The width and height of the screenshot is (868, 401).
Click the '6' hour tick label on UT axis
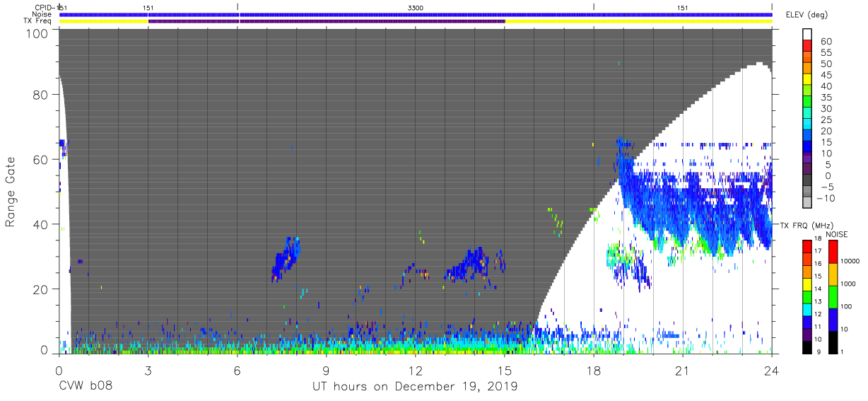pos(237,370)
